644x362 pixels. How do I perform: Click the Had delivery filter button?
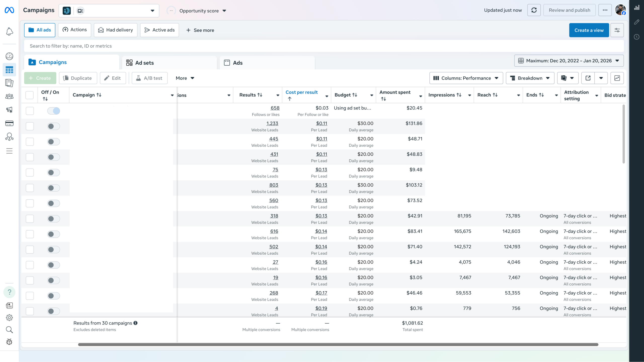coord(115,30)
